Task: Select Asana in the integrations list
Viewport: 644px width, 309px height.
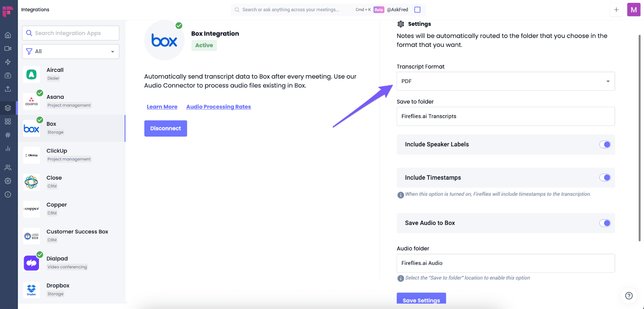Action: click(x=71, y=101)
